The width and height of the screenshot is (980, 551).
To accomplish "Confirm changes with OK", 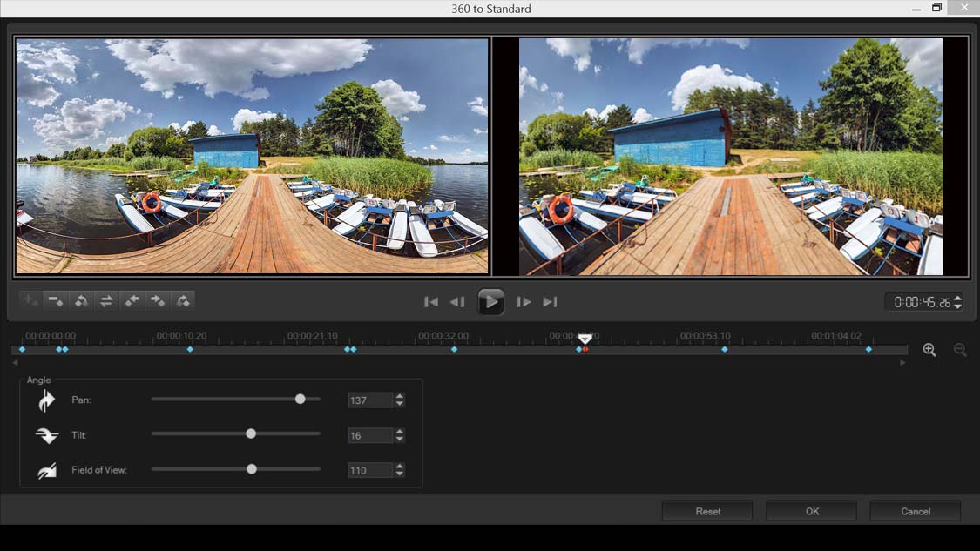I will click(812, 511).
